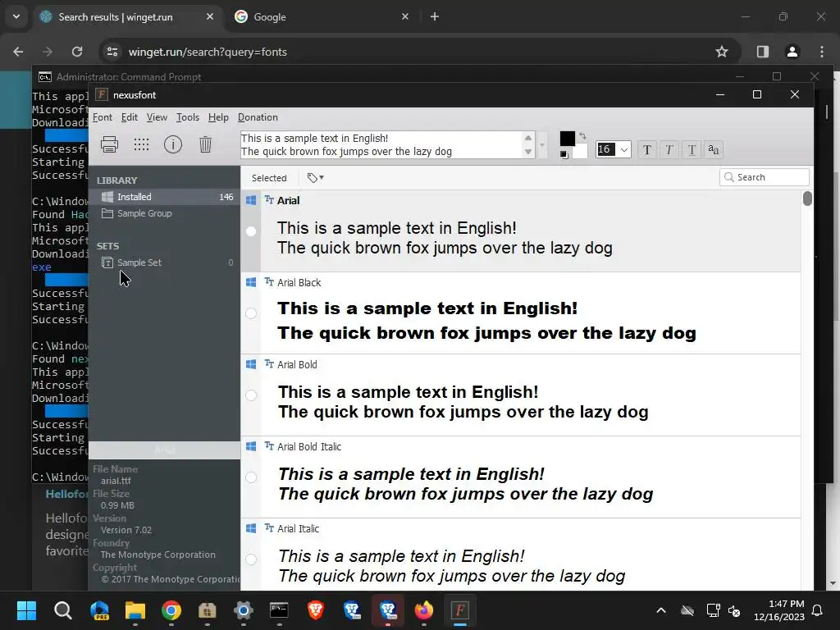Screen dimensions: 840x630
Task: Edit the sample text input box
Action: click(x=381, y=144)
